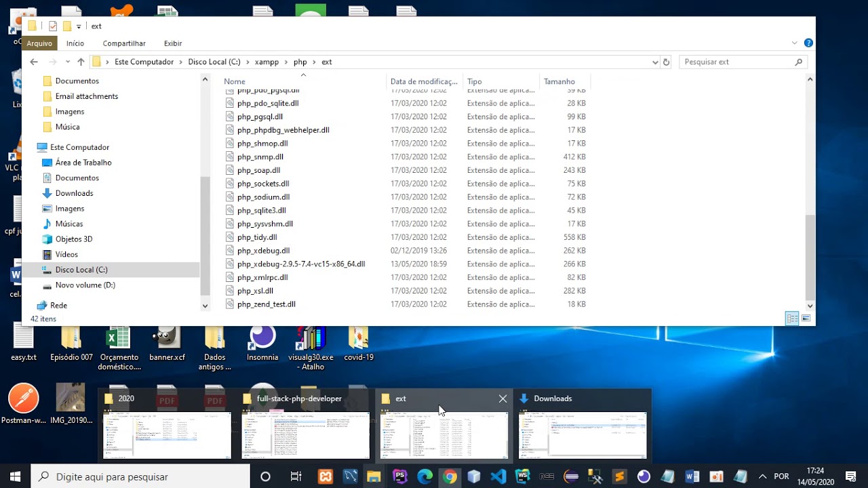Click the taskbar search box
The height and width of the screenshot is (488, 868).
(x=141, y=476)
